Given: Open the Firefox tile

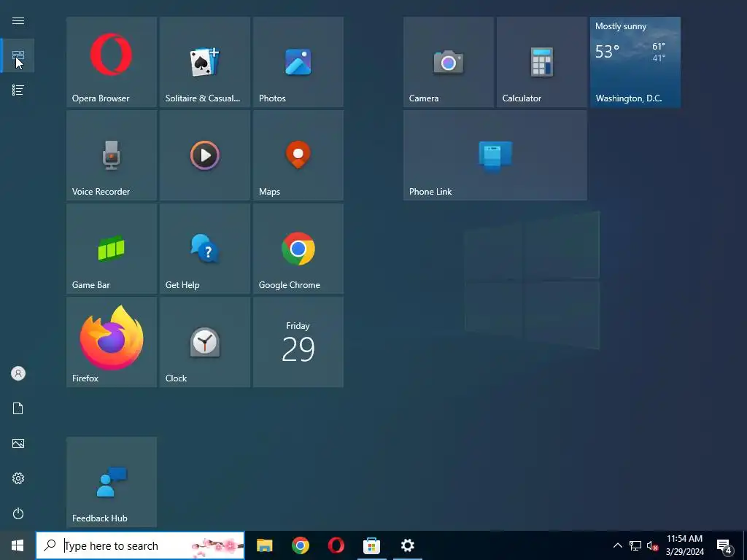Looking at the screenshot, I should (112, 342).
